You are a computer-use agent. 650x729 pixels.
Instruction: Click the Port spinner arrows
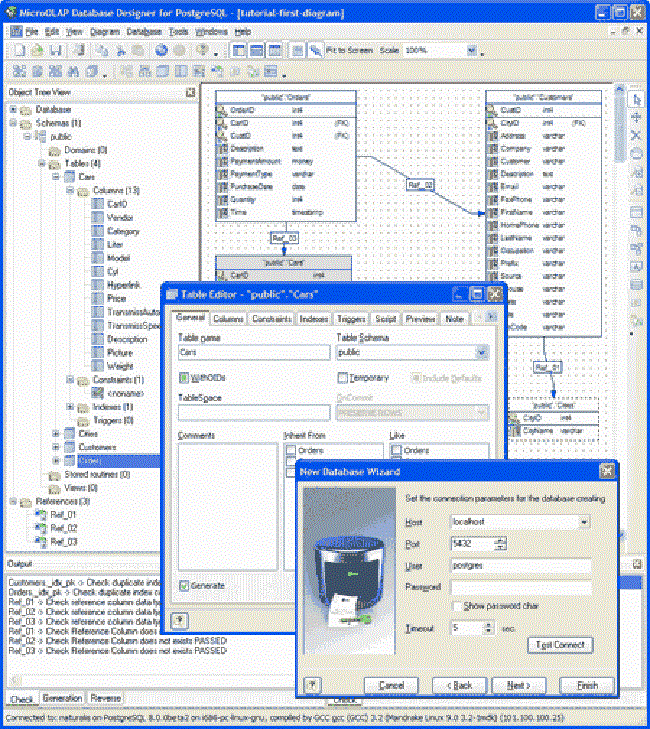click(x=500, y=543)
